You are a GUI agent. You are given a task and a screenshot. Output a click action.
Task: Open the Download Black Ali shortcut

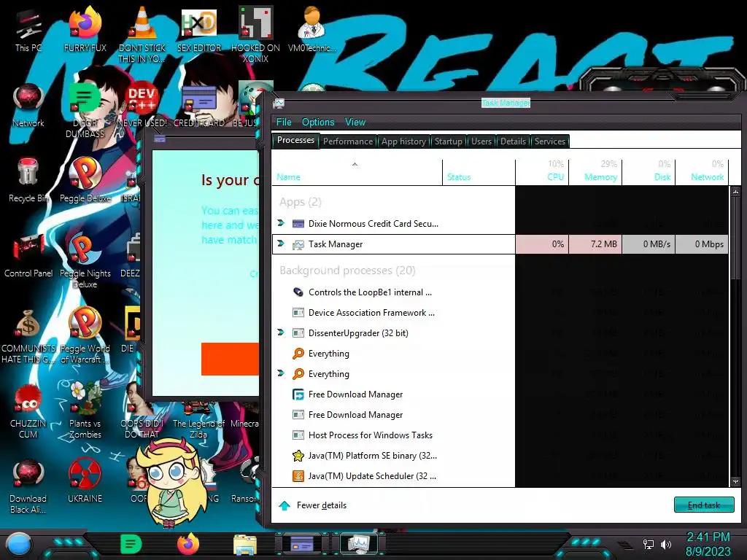28,486
